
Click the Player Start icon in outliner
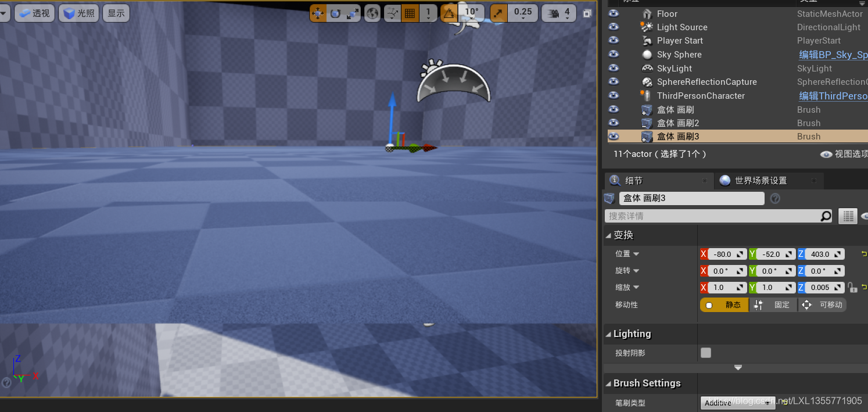647,41
